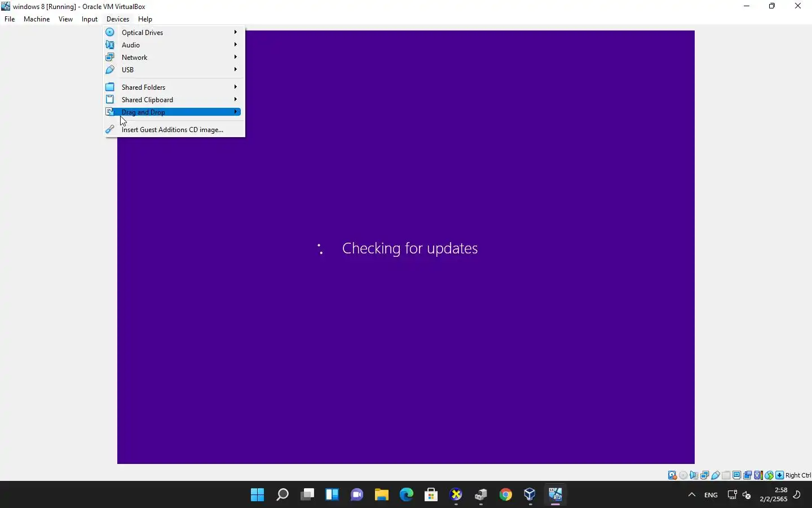Open taskbar Search
The image size is (812, 508).
283,494
